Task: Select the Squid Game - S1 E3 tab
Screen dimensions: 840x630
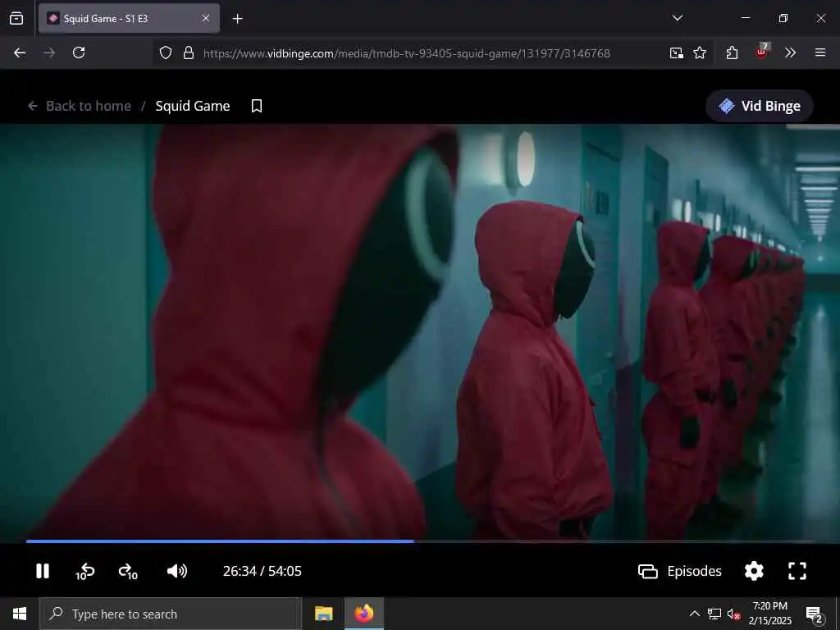Action: pos(129,18)
